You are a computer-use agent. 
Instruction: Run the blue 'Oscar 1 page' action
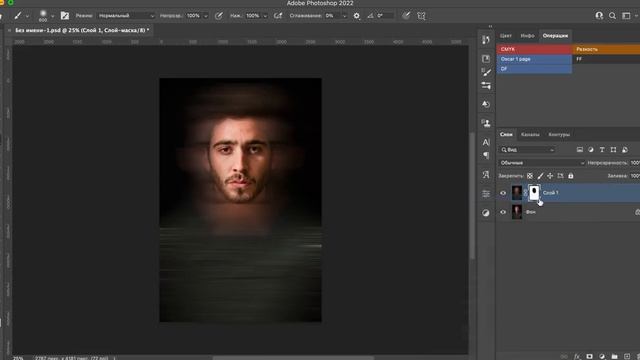[534, 59]
